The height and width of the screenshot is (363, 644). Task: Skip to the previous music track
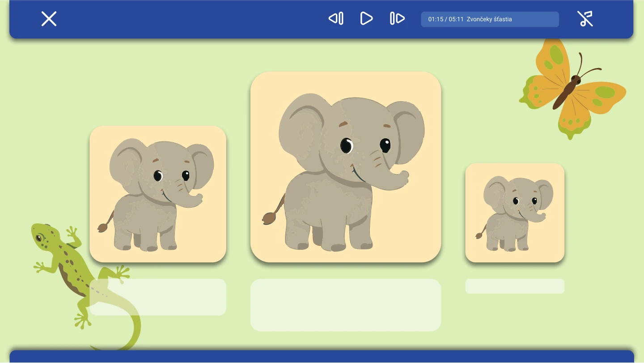336,18
